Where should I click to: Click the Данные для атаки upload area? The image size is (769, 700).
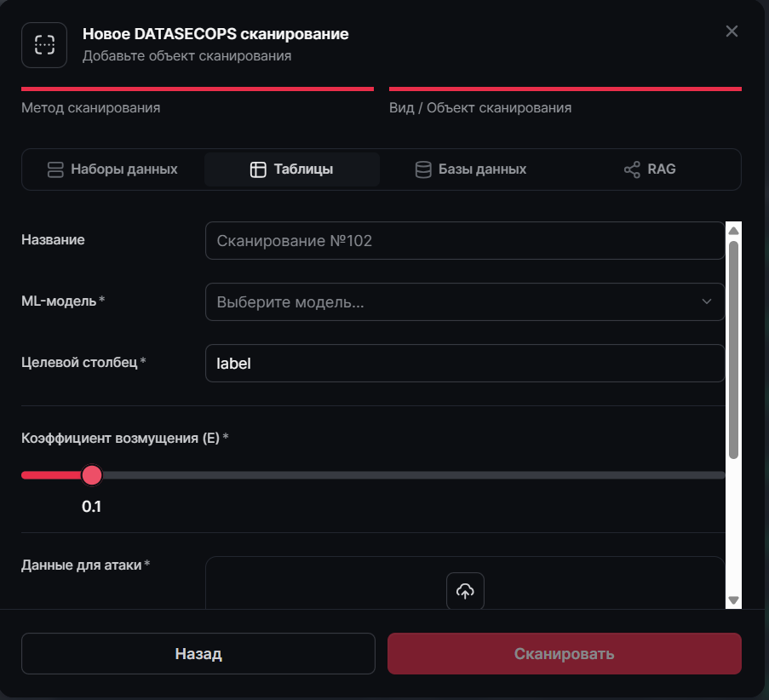point(465,582)
